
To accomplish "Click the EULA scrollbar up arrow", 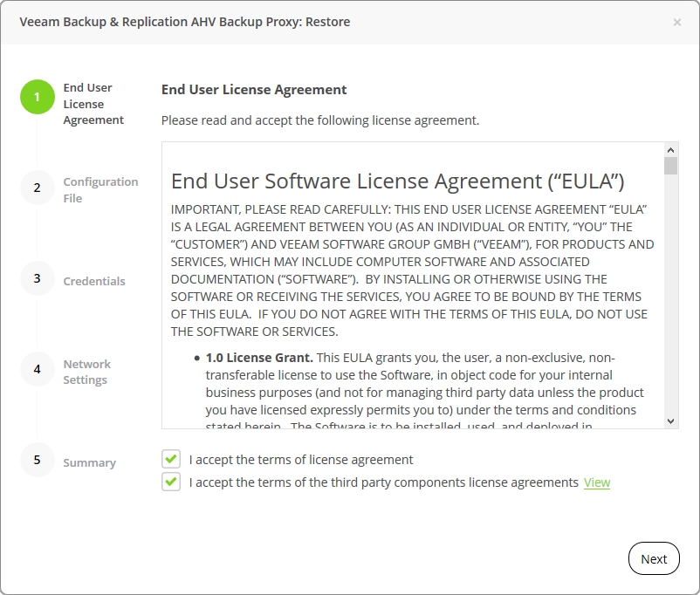I will [670, 149].
